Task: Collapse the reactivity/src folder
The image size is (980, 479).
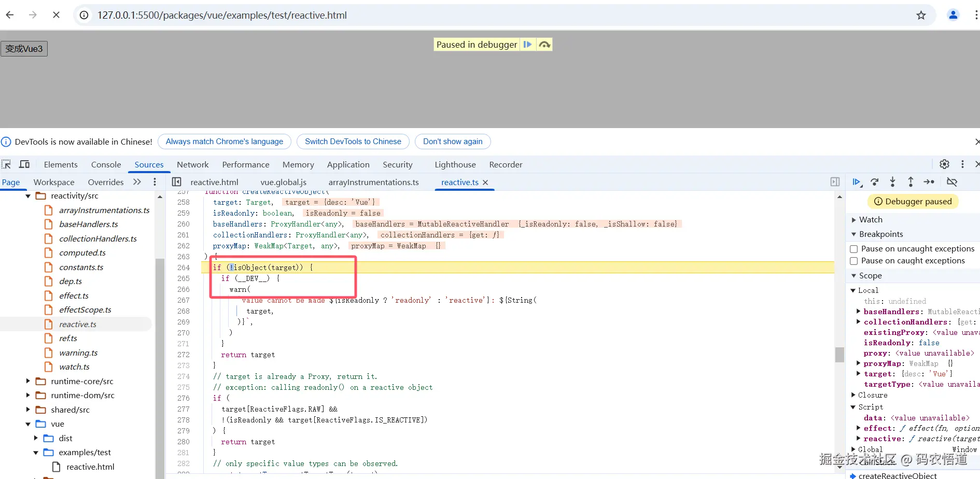Action: [28, 196]
